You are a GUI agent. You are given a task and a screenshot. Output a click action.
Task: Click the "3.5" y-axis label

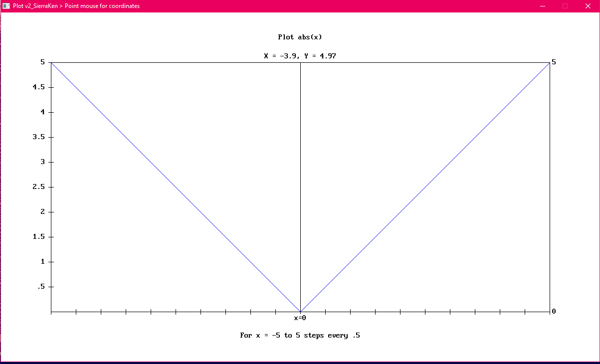39,137
